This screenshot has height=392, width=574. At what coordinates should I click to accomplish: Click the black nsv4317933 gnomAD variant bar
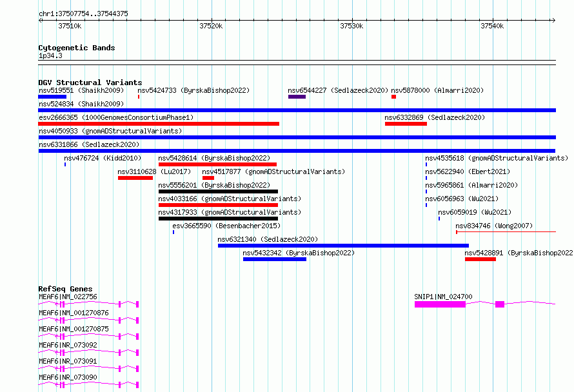point(218,219)
